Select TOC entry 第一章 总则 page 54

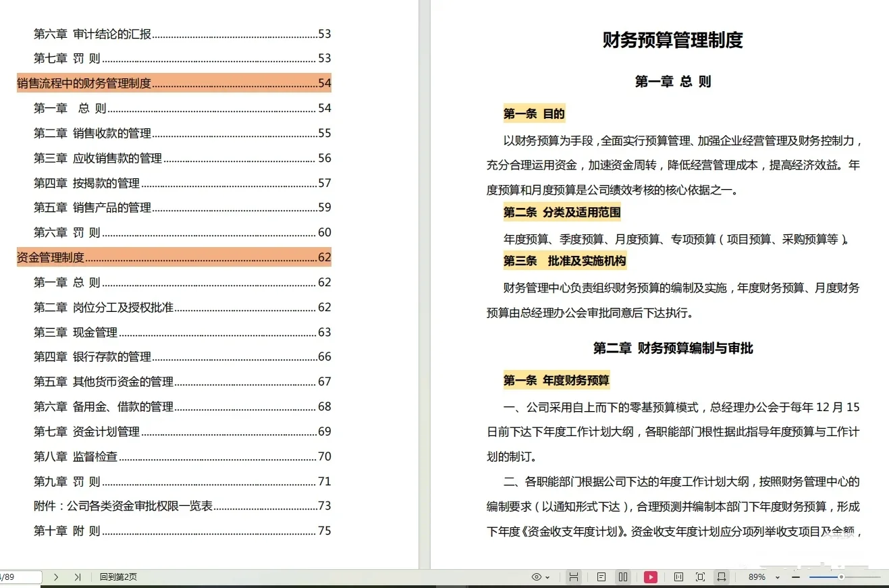click(x=182, y=108)
